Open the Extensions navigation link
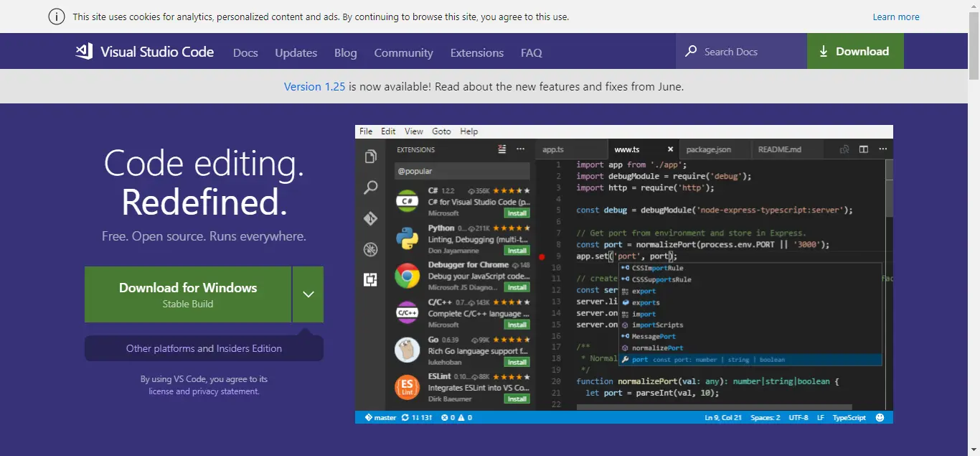Screen dimensions: 980x456 477,52
